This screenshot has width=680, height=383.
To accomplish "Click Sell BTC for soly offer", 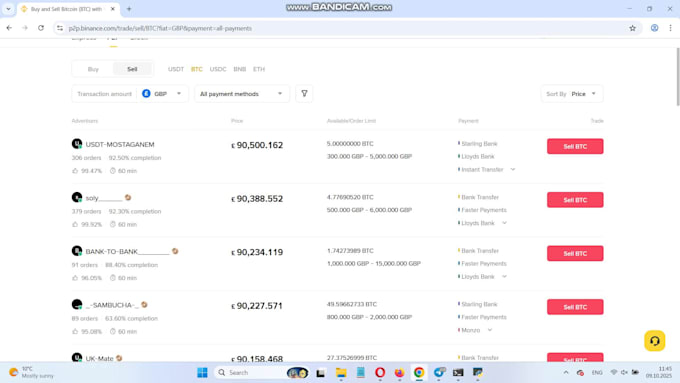I will 575,200.
